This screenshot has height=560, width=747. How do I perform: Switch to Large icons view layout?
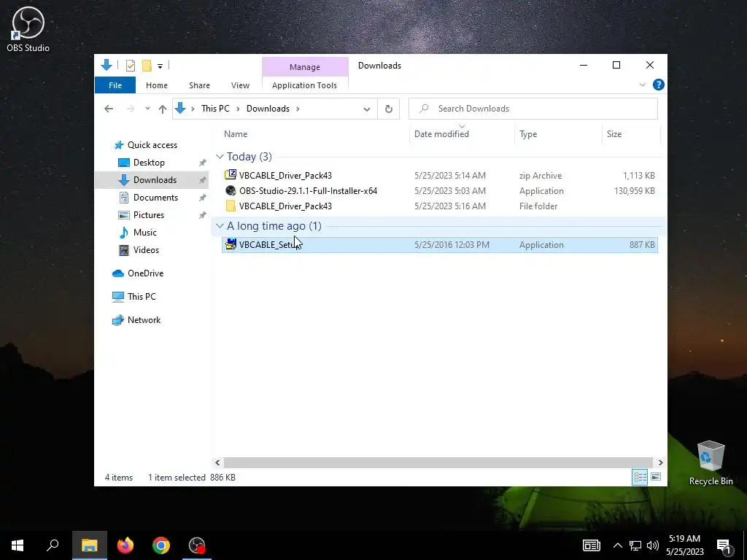coord(656,477)
